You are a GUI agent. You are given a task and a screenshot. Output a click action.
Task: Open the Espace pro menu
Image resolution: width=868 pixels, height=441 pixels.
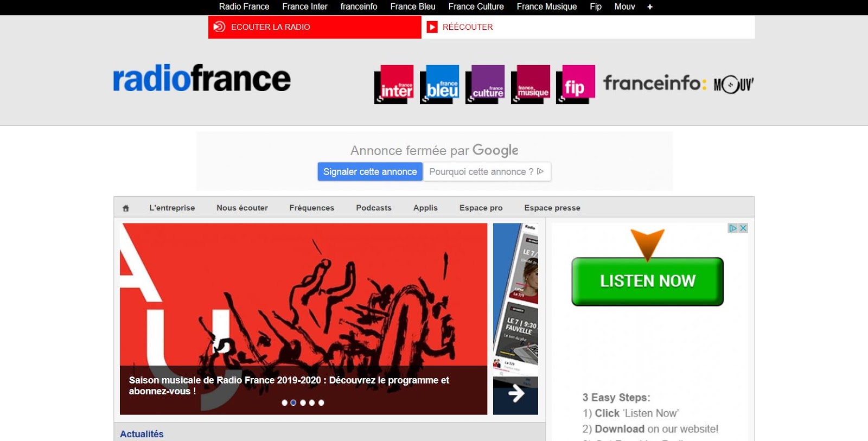[481, 208]
